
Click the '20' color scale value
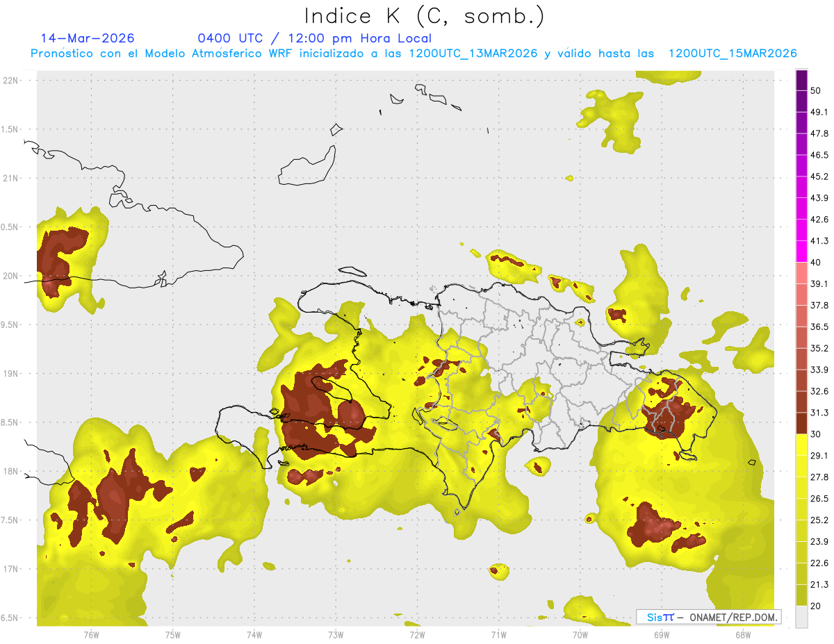tap(815, 606)
